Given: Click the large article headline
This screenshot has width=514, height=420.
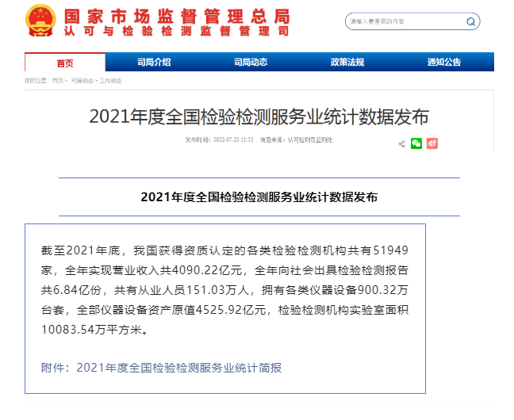Looking at the screenshot, I should coord(259,116).
